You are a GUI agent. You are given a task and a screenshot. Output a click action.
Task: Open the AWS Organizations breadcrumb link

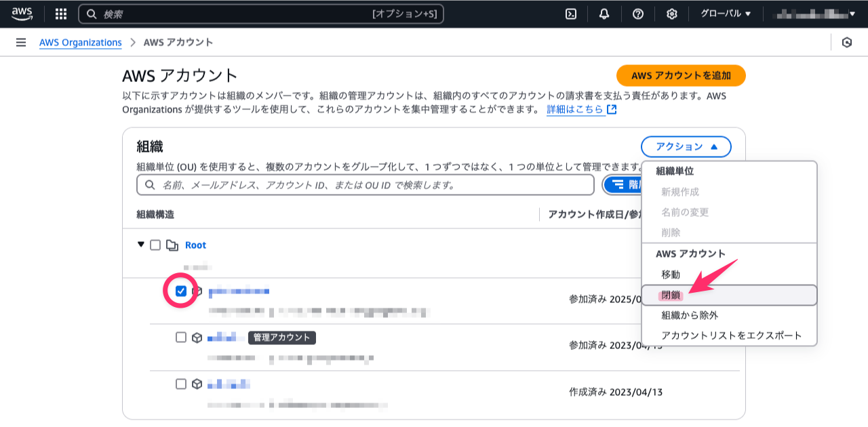point(80,42)
